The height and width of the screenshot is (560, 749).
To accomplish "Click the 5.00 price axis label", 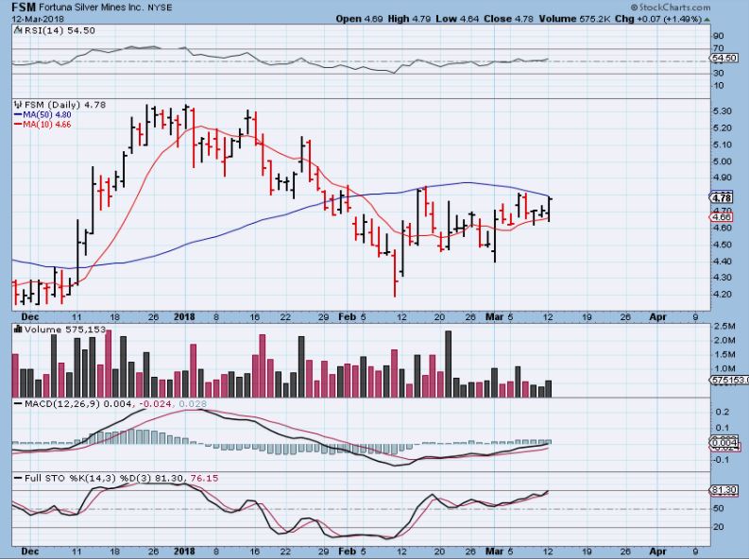I will [723, 161].
